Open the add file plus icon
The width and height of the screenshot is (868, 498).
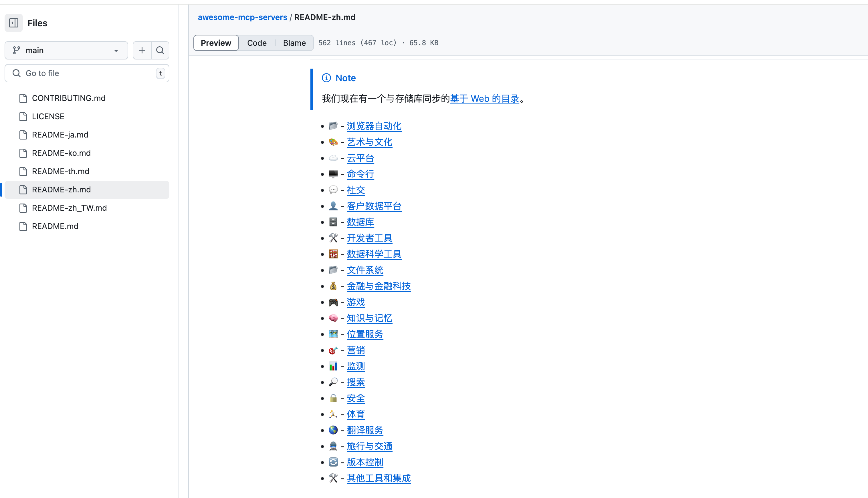142,50
